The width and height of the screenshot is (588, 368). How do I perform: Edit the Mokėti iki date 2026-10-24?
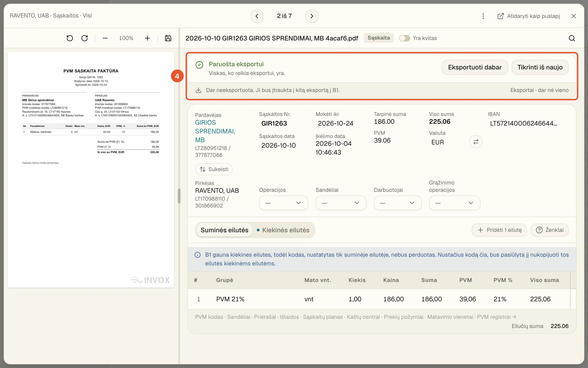336,124
